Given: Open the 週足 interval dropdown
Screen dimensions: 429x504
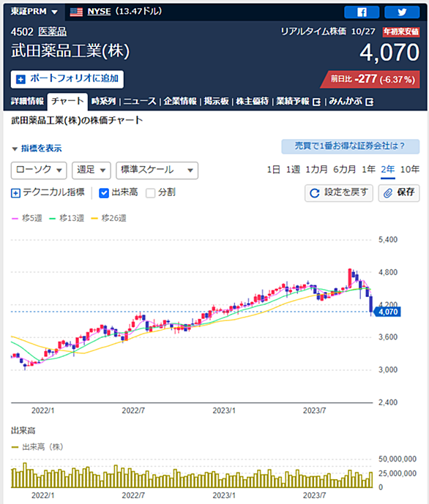Looking at the screenshot, I should coord(92,170).
